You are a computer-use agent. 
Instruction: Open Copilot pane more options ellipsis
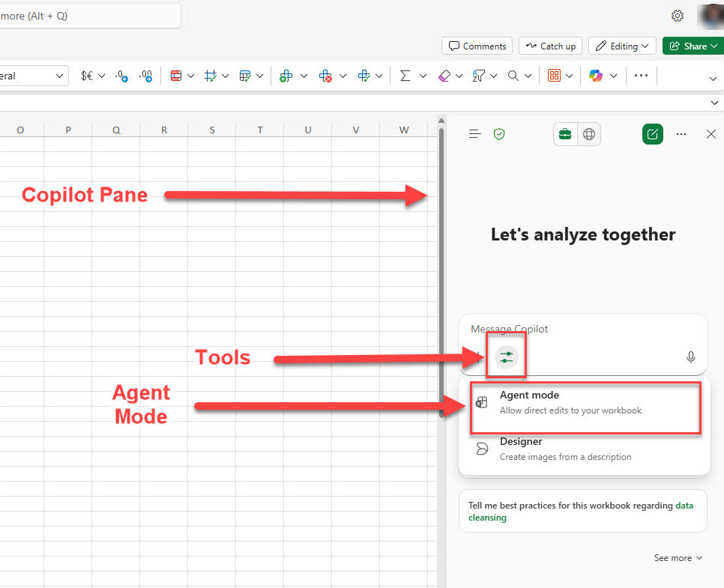click(x=681, y=134)
